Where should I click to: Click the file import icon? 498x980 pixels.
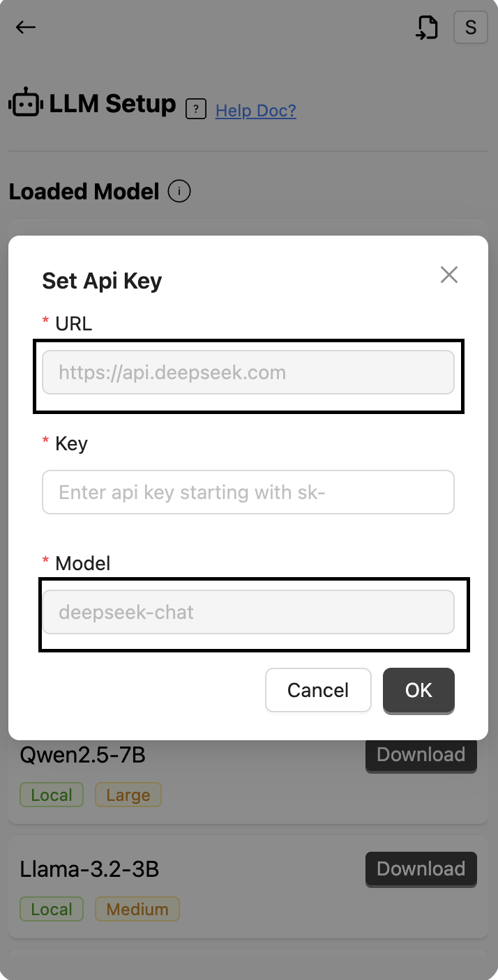[x=427, y=27]
